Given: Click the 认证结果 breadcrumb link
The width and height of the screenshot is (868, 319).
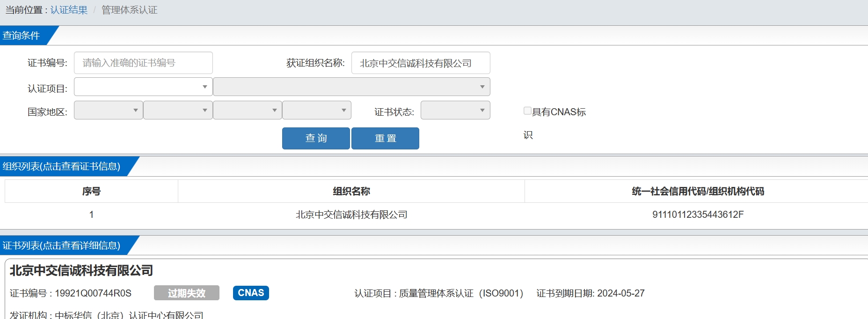Looking at the screenshot, I should tap(69, 10).
